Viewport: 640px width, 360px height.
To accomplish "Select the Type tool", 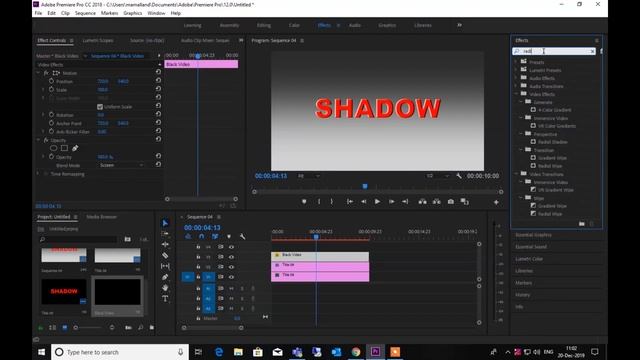I will click(165, 298).
